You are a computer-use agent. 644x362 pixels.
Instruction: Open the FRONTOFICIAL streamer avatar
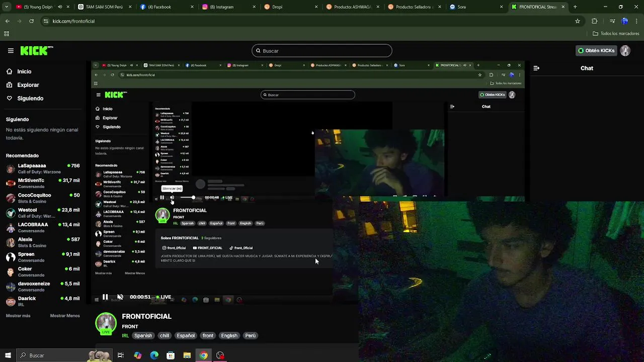pyautogui.click(x=106, y=323)
